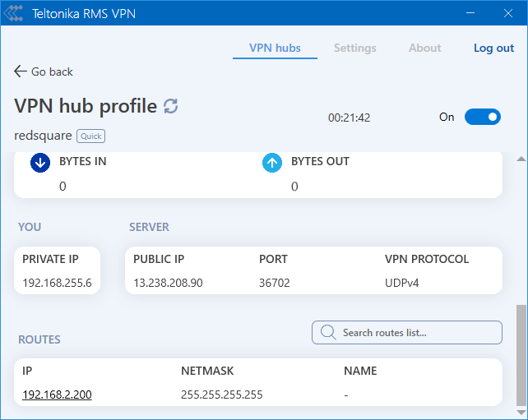Refresh the VPN hub profile
Screen dimensions: 528x420
point(171,106)
